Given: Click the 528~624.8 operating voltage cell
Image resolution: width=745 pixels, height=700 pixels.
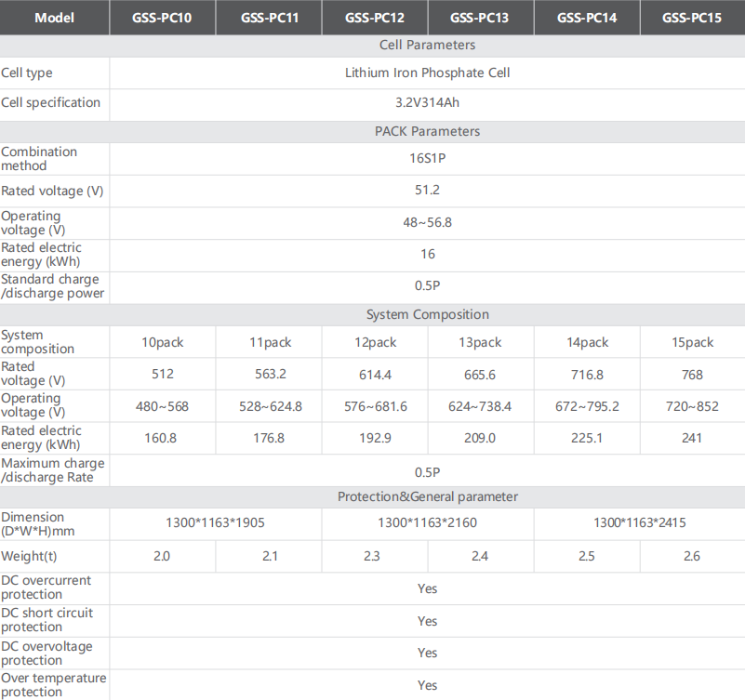Looking at the screenshot, I should coord(271,406).
